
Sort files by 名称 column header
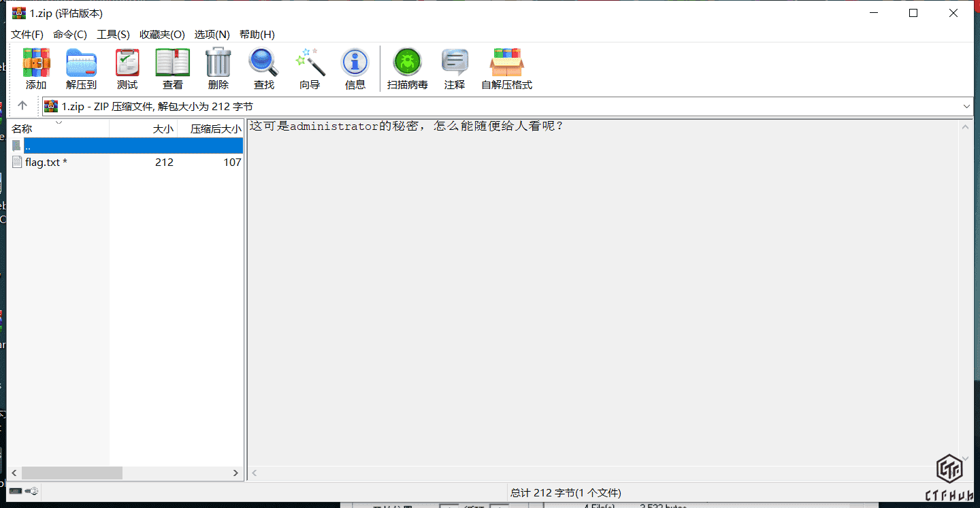tap(22, 129)
